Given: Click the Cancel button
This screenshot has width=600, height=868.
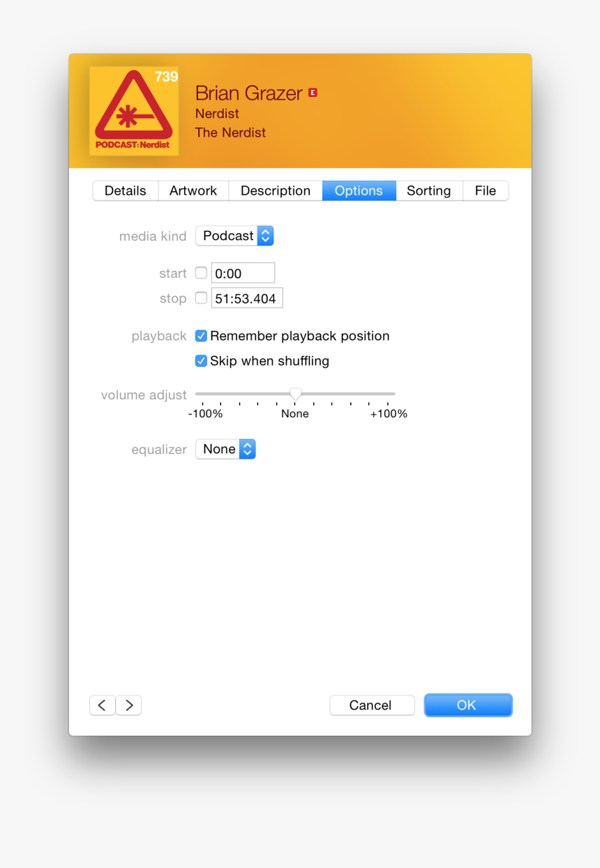Looking at the screenshot, I should point(372,705).
